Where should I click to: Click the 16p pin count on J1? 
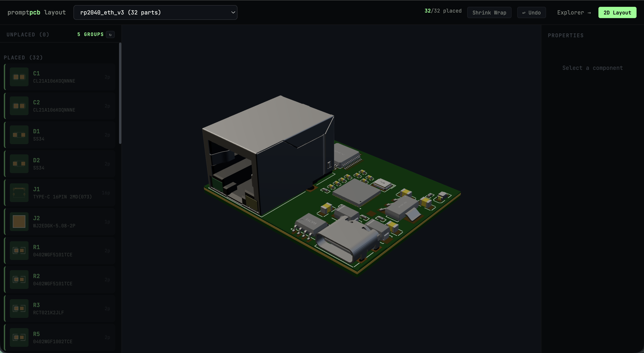tap(106, 193)
